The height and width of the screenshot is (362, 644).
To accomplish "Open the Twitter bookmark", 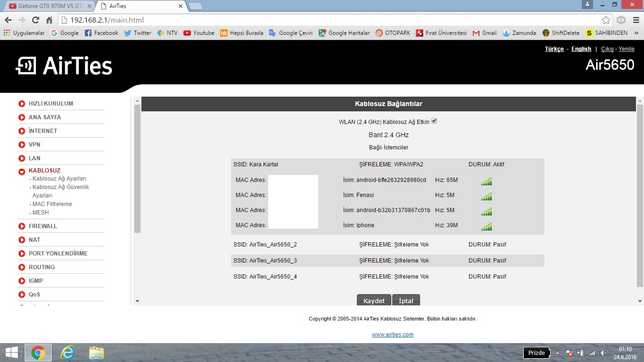I will (x=138, y=33).
